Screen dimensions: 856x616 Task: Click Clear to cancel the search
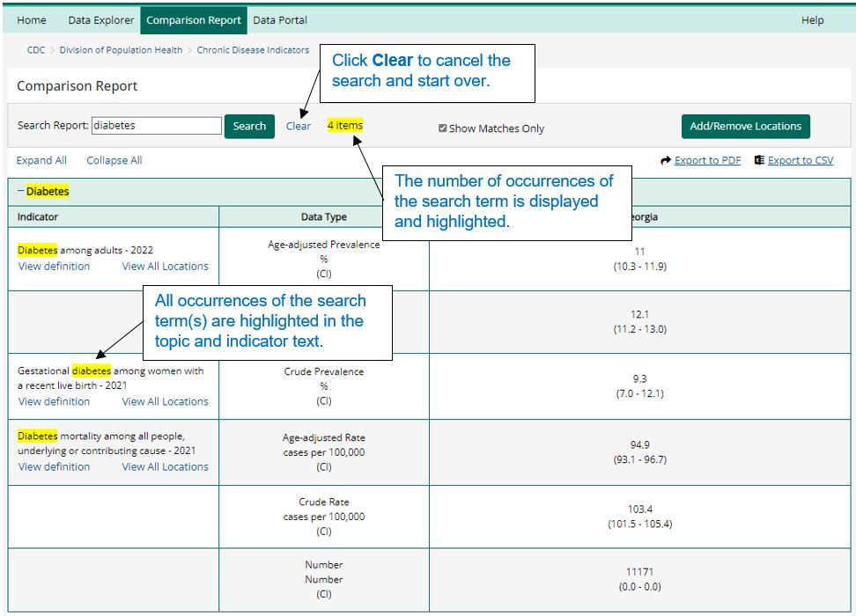click(299, 126)
